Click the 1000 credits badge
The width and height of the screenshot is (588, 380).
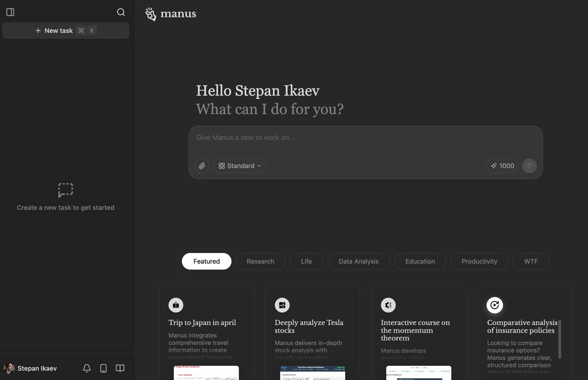click(502, 166)
